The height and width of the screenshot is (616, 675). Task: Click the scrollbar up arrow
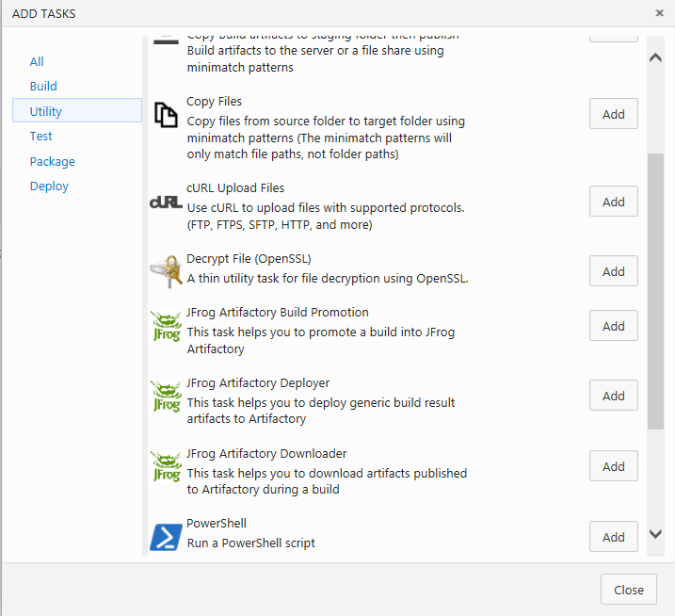655,57
